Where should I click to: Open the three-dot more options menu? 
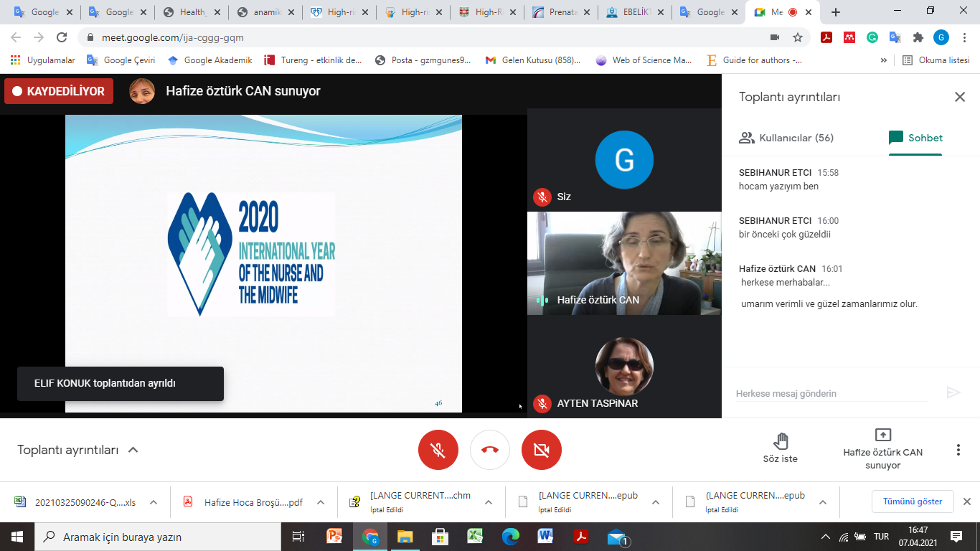pos(958,450)
